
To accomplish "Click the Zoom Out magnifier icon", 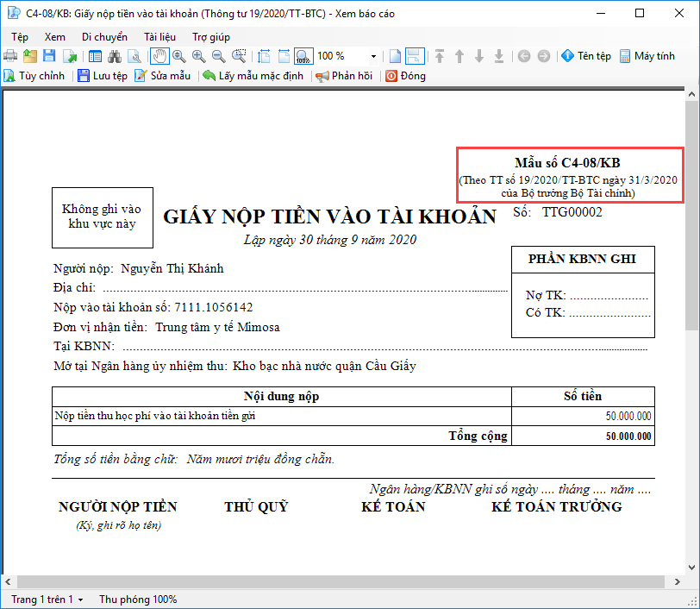I will point(218,56).
